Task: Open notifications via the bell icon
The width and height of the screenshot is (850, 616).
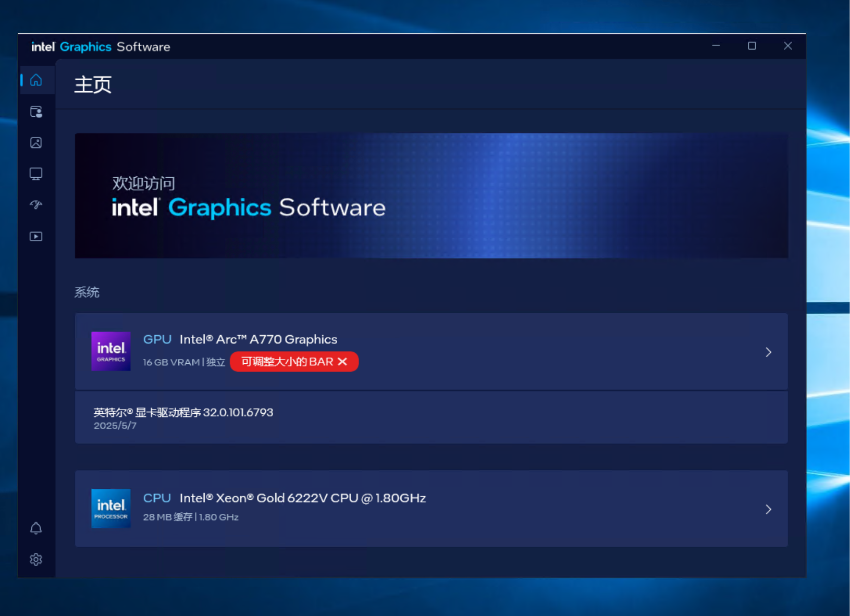Action: point(36,528)
